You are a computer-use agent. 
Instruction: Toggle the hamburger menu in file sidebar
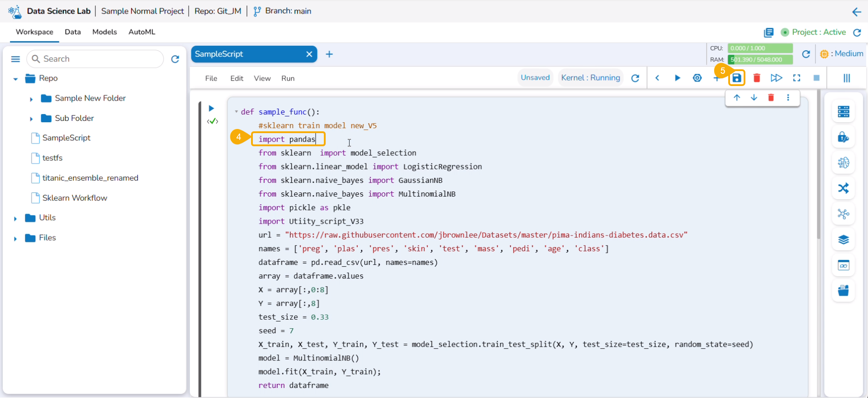15,59
